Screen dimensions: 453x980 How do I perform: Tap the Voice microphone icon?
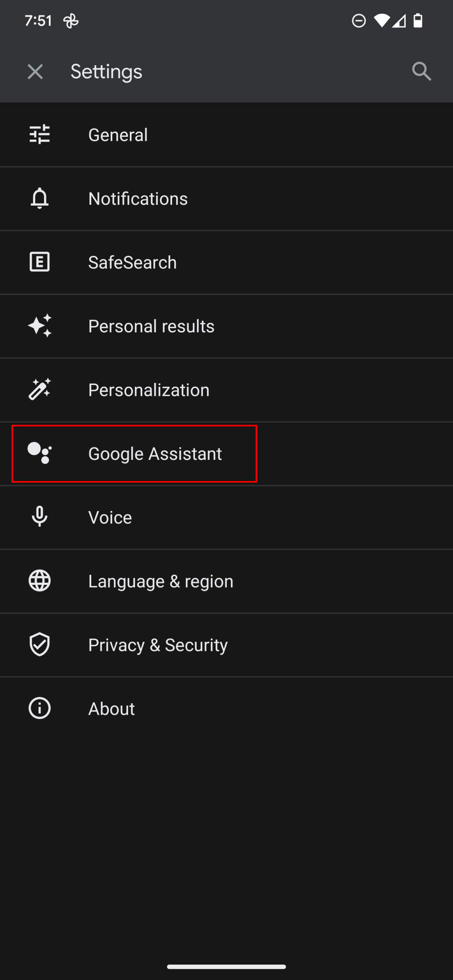39,517
